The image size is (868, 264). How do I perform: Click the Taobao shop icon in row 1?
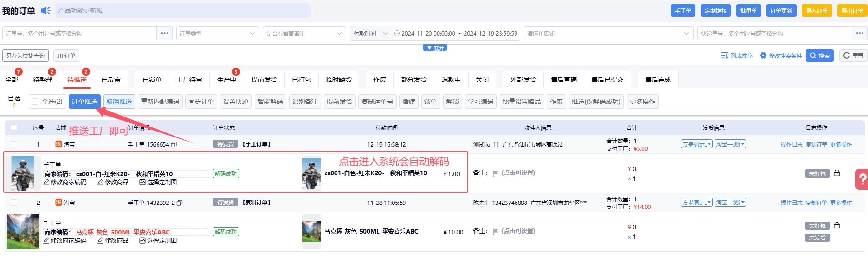click(x=59, y=144)
